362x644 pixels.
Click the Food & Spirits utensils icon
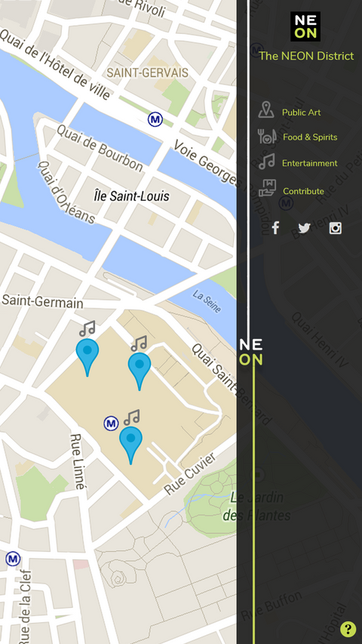coord(267,137)
